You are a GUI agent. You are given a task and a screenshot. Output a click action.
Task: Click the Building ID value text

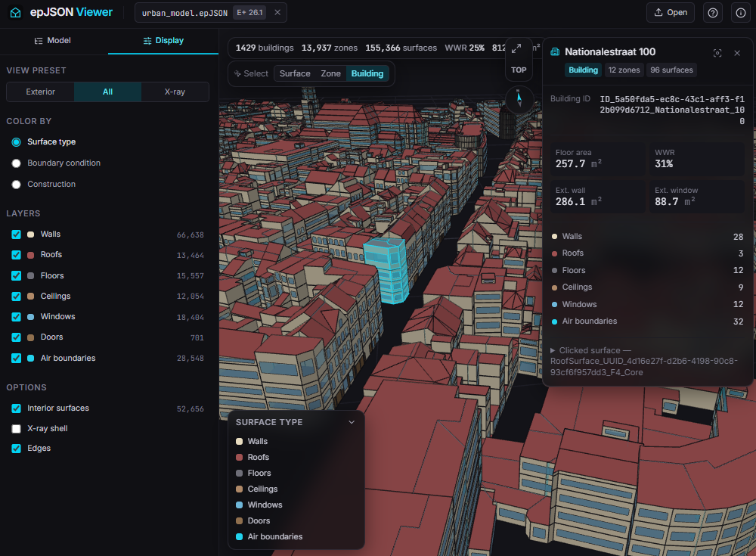click(672, 110)
